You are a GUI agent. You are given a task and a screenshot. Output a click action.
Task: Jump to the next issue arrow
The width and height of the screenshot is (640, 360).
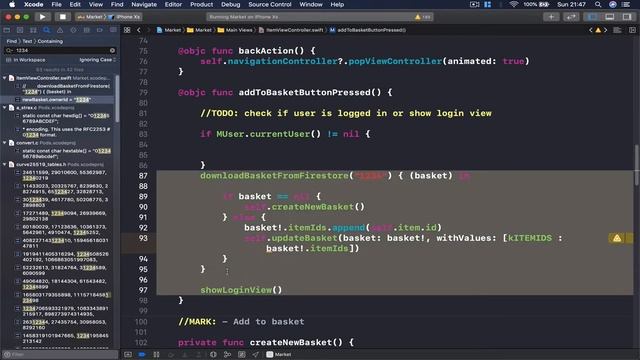click(605, 30)
